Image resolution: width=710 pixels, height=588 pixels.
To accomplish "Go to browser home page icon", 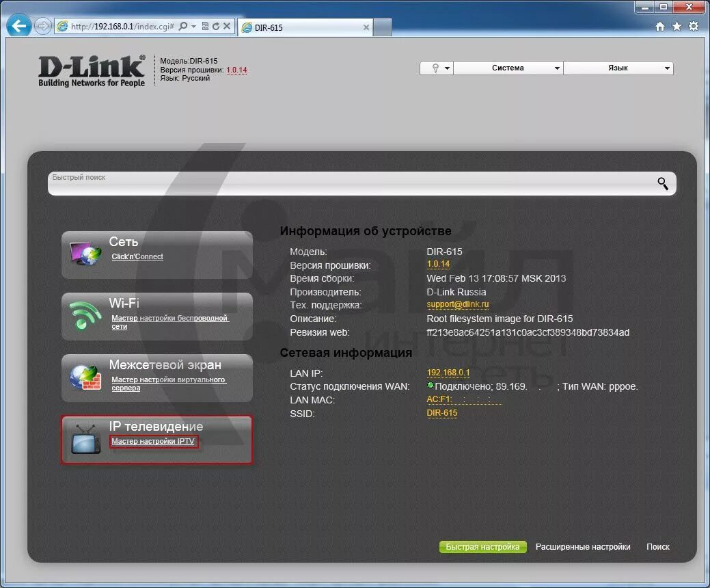I will (660, 26).
